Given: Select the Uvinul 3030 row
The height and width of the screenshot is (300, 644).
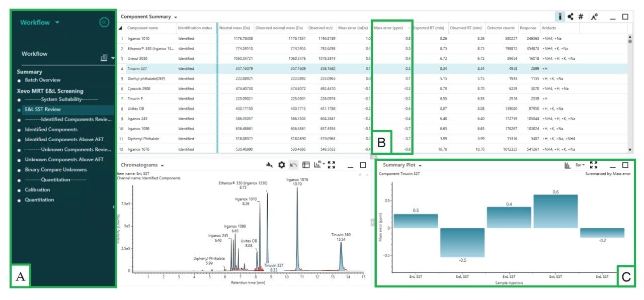Looking at the screenshot, I should [x=372, y=58].
